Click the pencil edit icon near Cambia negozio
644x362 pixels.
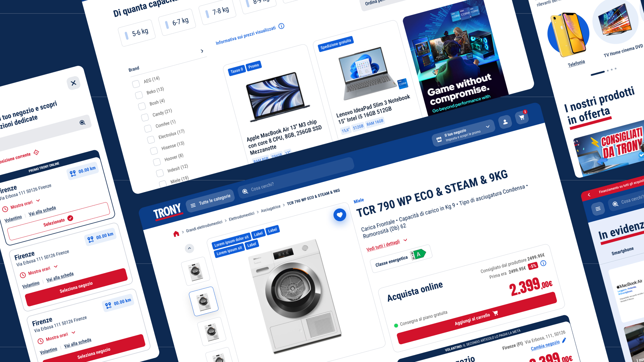(x=564, y=340)
